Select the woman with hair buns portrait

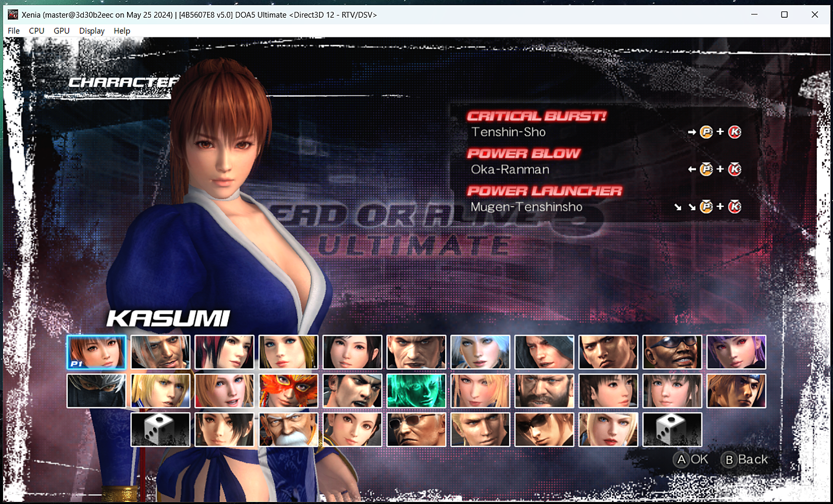(352, 430)
